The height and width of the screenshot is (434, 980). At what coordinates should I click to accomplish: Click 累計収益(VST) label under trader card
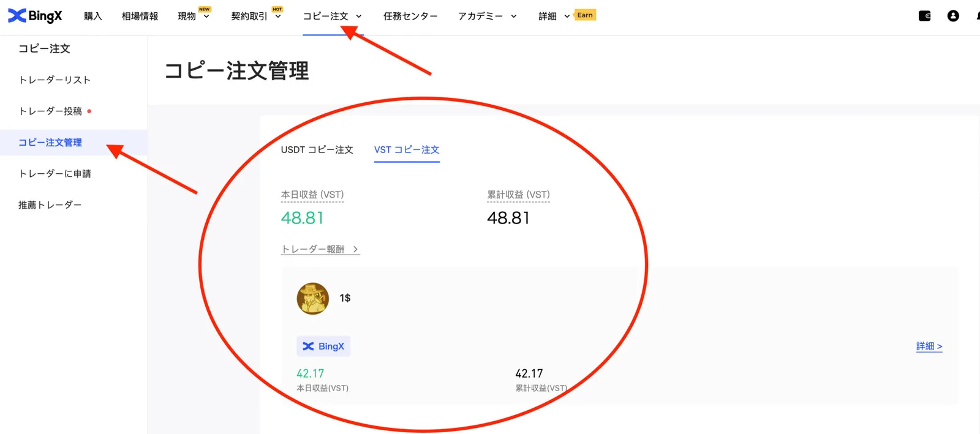(x=541, y=388)
